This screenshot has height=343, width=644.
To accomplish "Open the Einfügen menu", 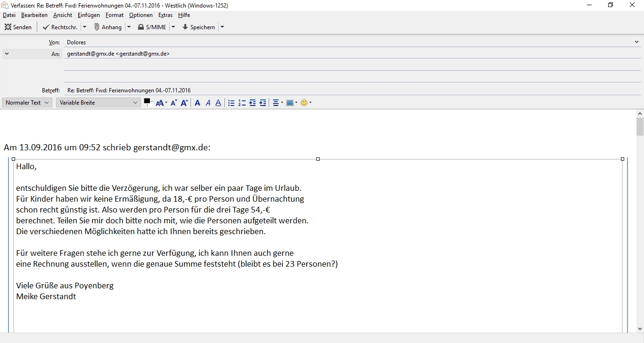I will point(89,15).
